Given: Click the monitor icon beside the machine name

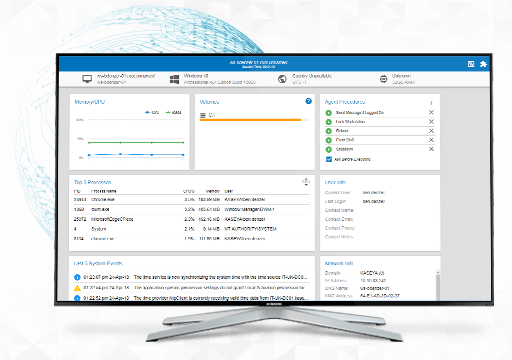Looking at the screenshot, I should pyautogui.click(x=87, y=79).
